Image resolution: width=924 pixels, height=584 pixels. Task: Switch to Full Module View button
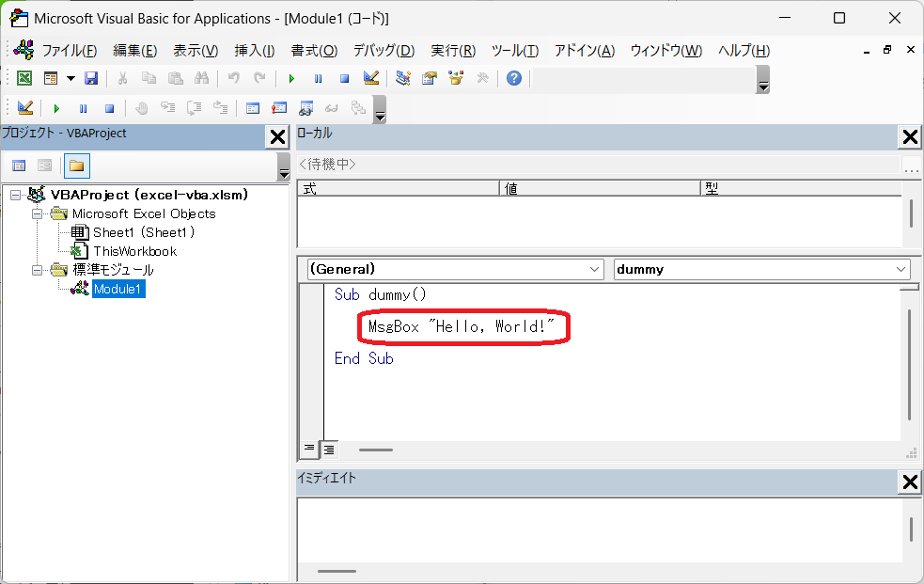point(329,450)
